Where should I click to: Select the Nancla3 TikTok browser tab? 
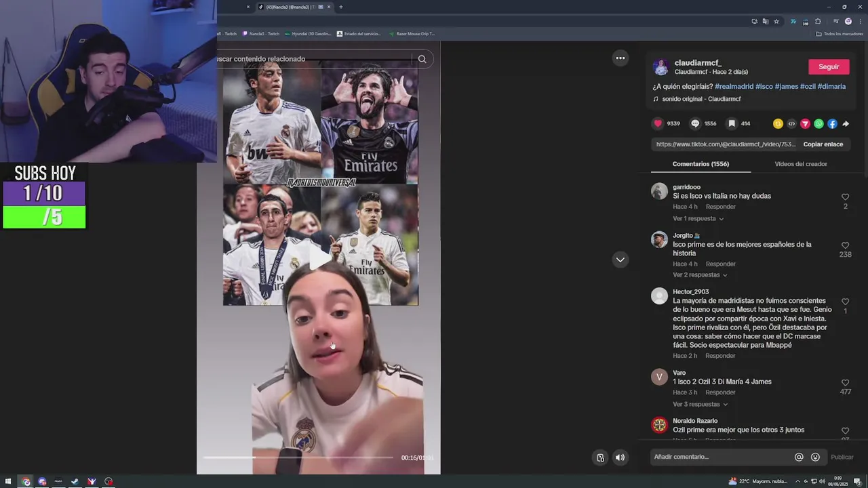click(295, 7)
